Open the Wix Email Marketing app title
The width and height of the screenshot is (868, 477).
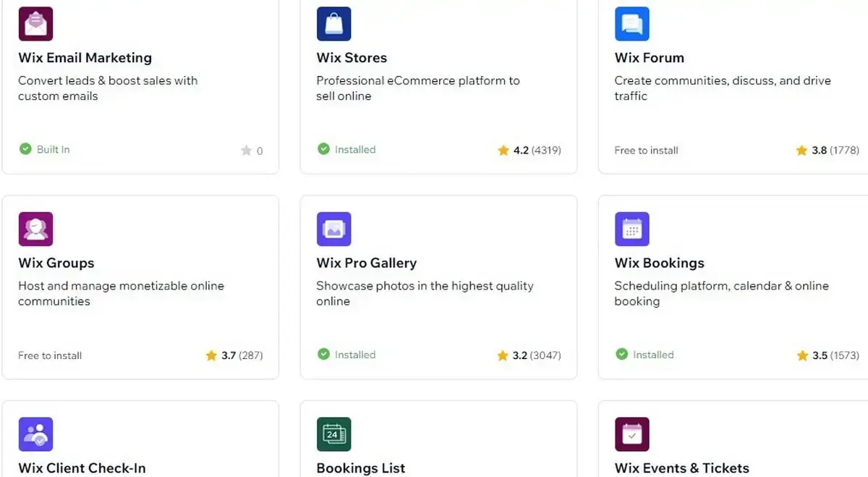85,58
